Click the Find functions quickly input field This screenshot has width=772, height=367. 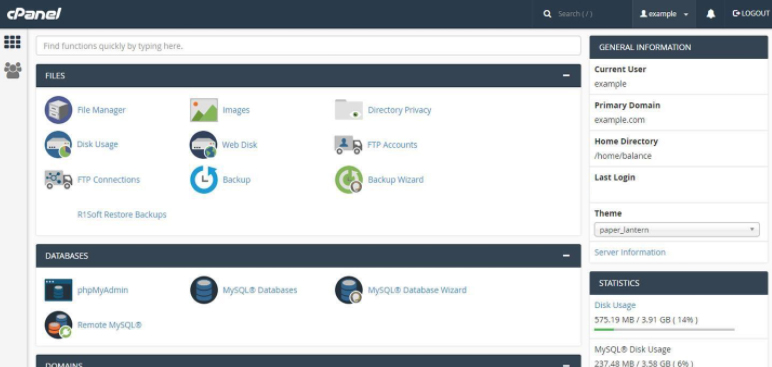(x=308, y=46)
